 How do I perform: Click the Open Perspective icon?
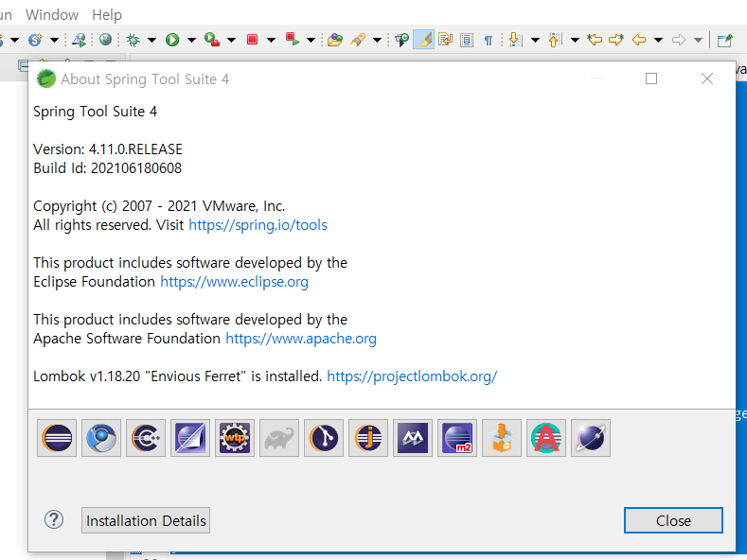coord(724,40)
